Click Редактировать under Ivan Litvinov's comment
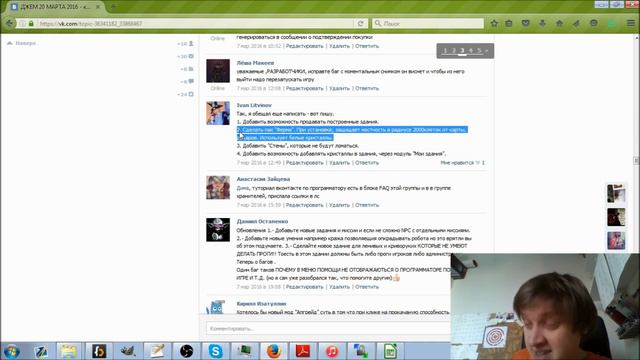Image resolution: width=640 pixels, height=360 pixels. (304, 162)
